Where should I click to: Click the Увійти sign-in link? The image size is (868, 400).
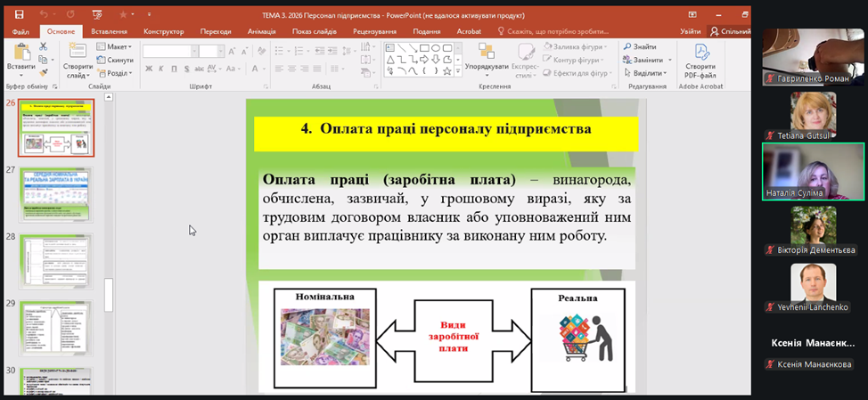tap(691, 32)
